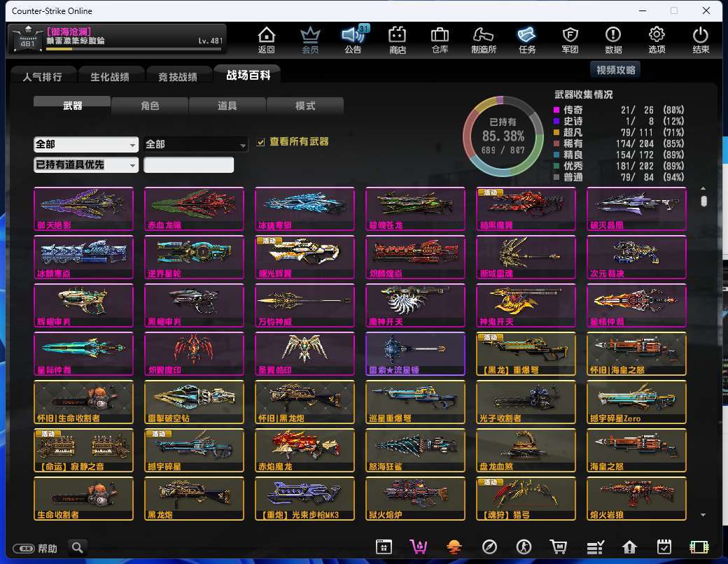Viewport: 728px width, 564px height.
Task: Click the 视频攻略 button
Action: 615,70
